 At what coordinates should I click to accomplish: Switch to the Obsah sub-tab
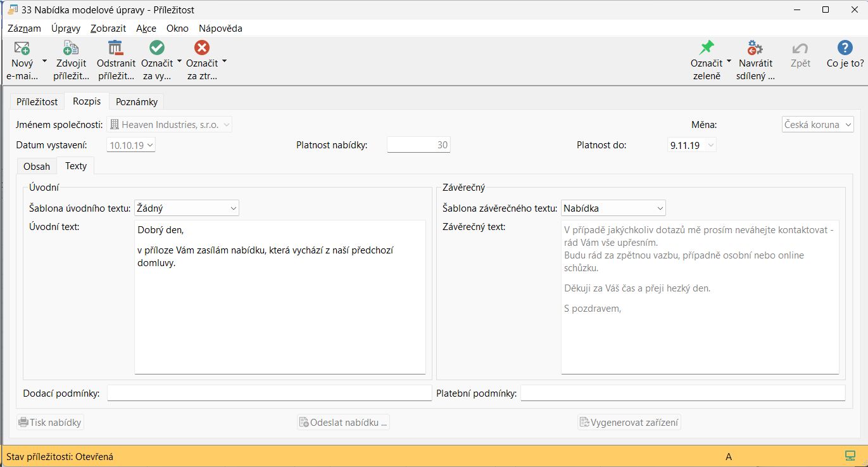[37, 166]
